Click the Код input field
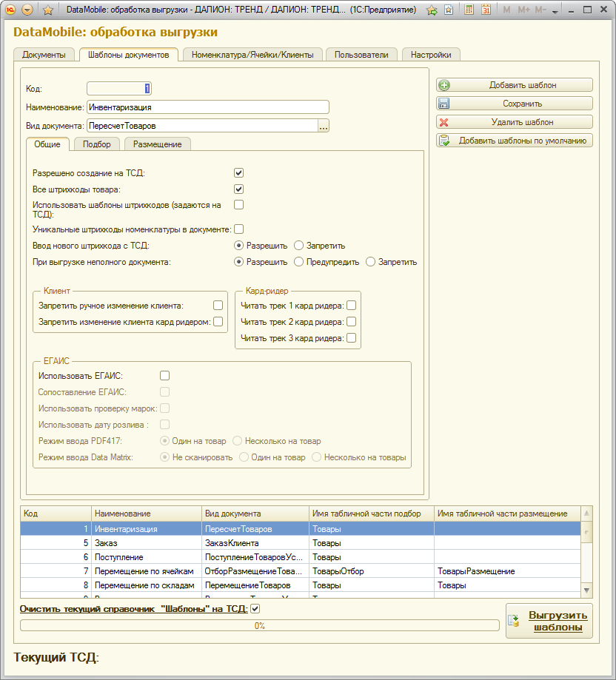616x680 pixels. pyautogui.click(x=119, y=89)
